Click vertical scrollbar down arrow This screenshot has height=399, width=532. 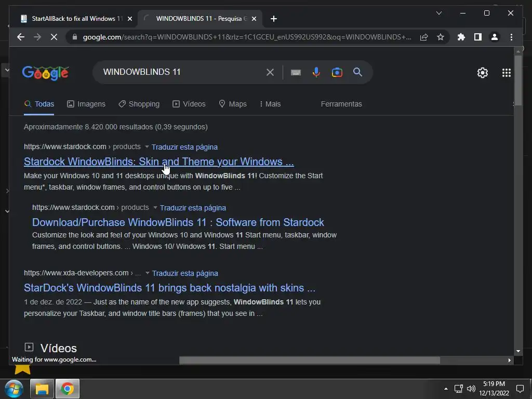point(518,351)
